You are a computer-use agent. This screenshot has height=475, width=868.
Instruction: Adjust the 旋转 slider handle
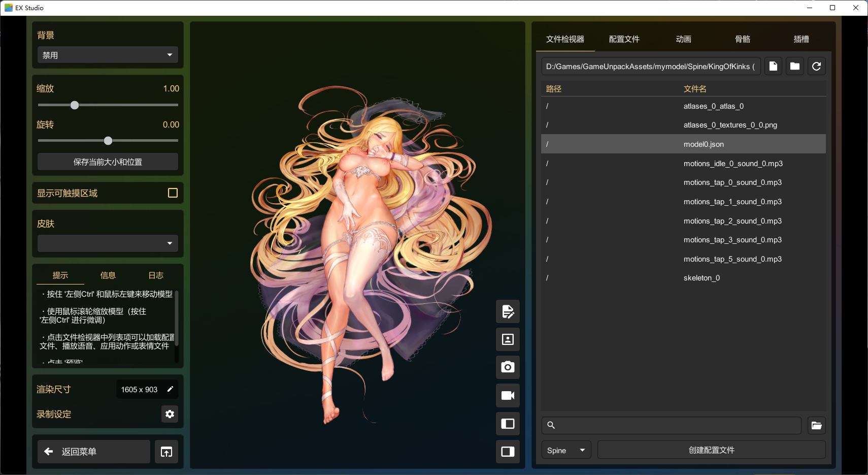coord(108,141)
